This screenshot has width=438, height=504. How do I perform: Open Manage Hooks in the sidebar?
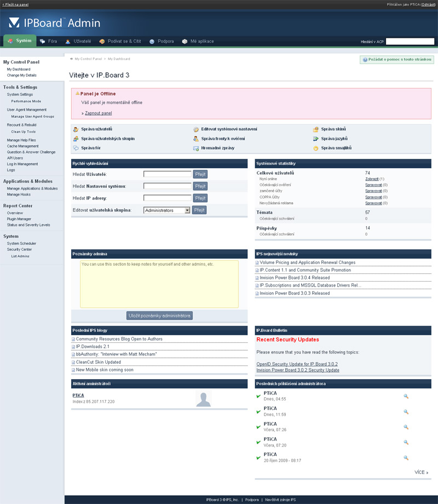click(19, 194)
